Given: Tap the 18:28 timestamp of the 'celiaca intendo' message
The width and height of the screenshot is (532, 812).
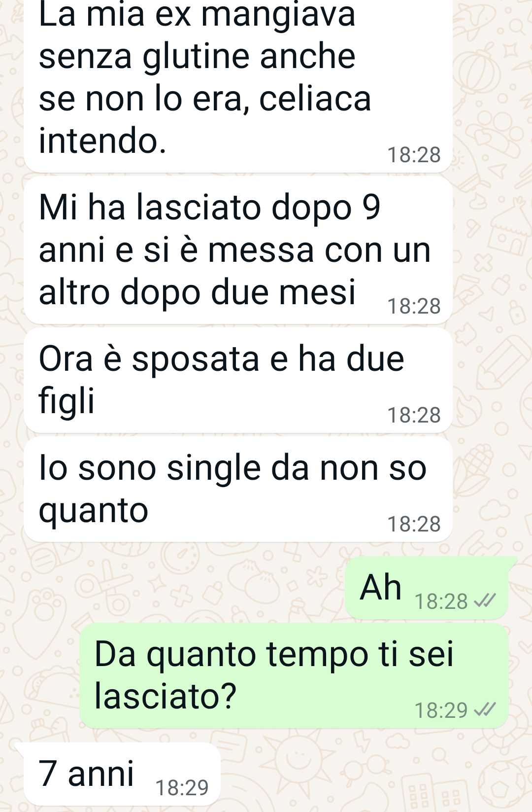Looking at the screenshot, I should (x=414, y=155).
